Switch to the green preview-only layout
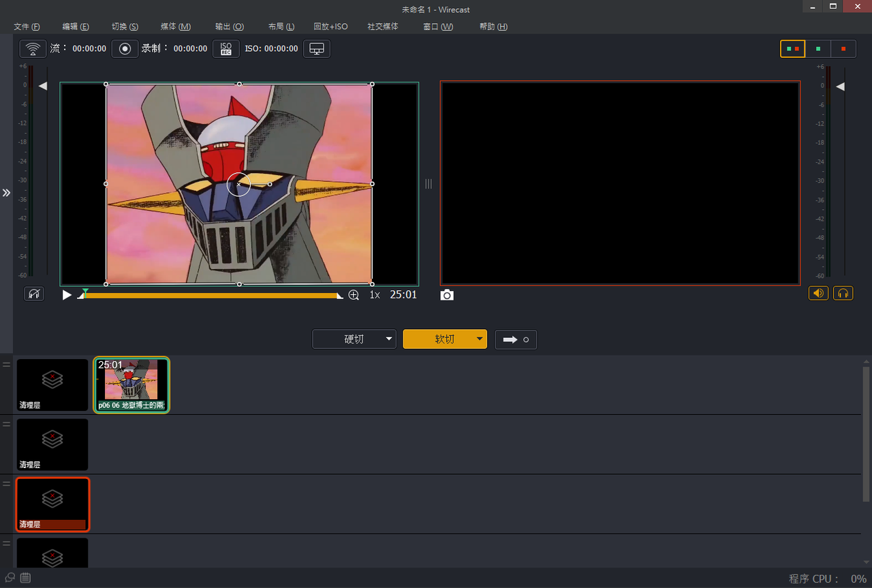The image size is (872, 588). [817, 49]
